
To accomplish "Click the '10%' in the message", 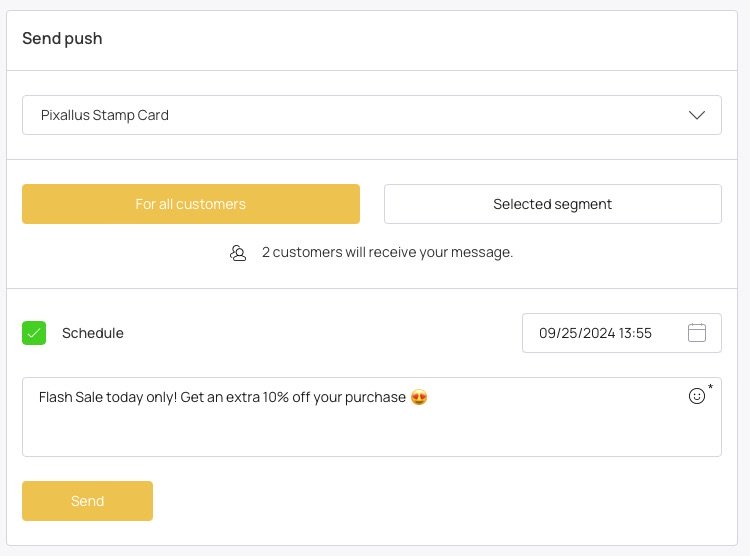I will (276, 397).
